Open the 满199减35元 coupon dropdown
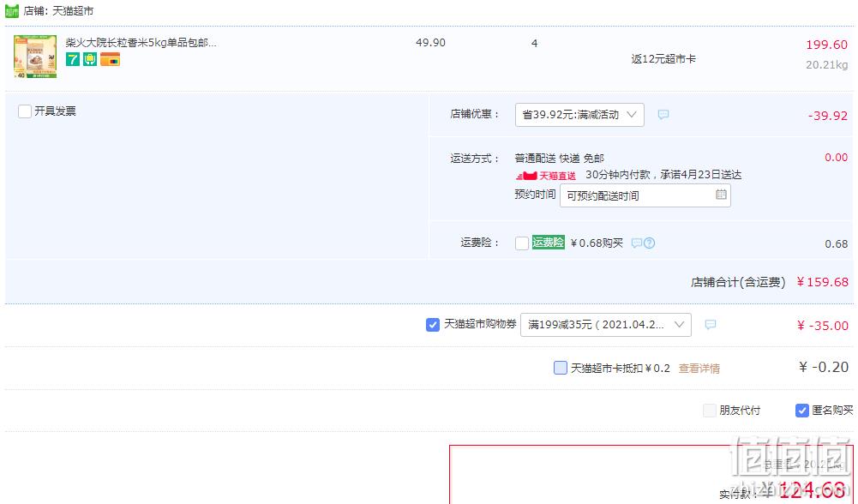Image resolution: width=858 pixels, height=504 pixels. click(x=606, y=325)
